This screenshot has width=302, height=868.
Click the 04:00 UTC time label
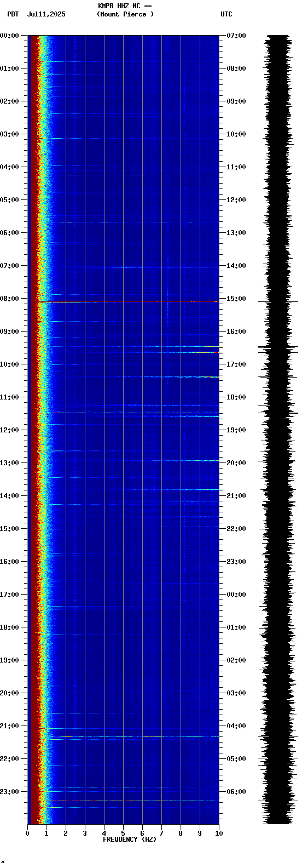(x=236, y=726)
